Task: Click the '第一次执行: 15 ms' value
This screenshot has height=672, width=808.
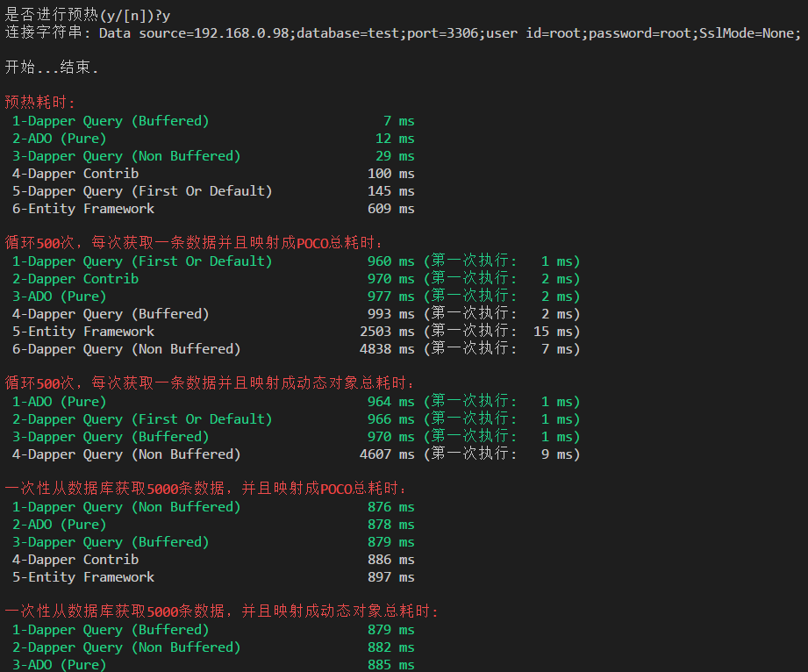Action: click(x=503, y=332)
